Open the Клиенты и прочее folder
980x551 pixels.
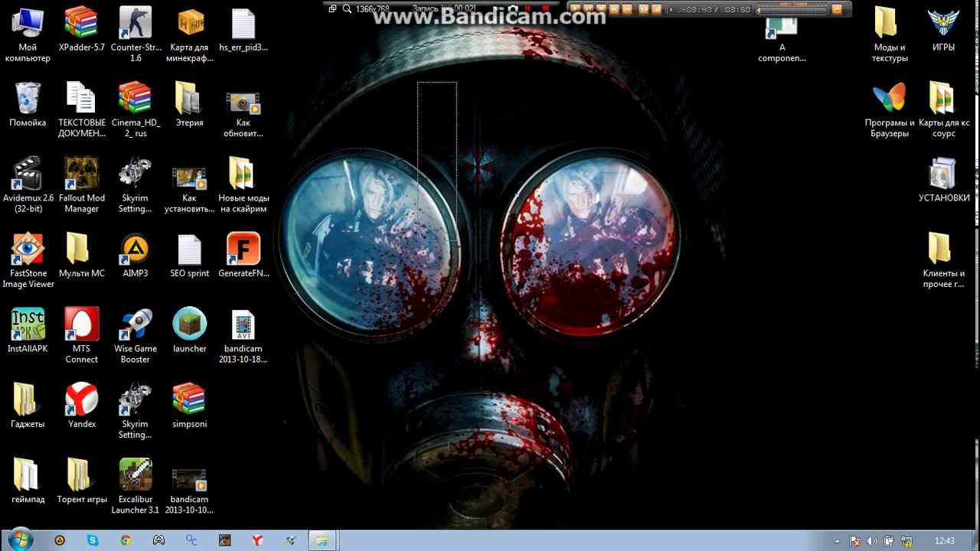943,260
